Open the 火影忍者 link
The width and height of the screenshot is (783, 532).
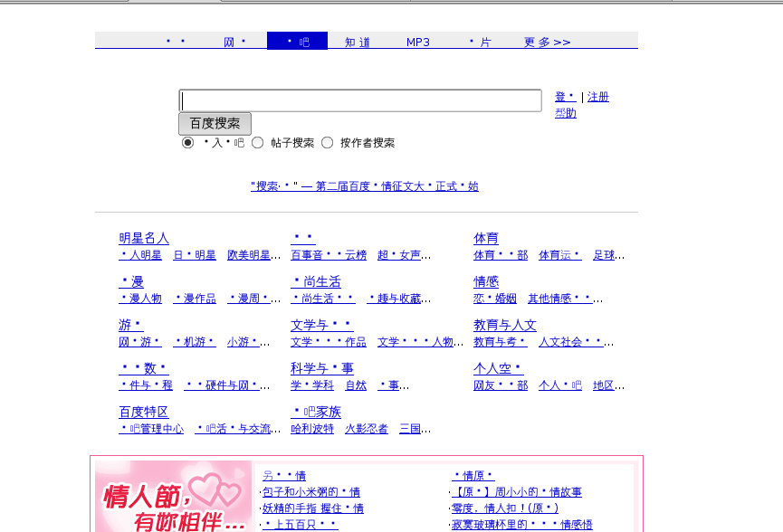tap(366, 429)
